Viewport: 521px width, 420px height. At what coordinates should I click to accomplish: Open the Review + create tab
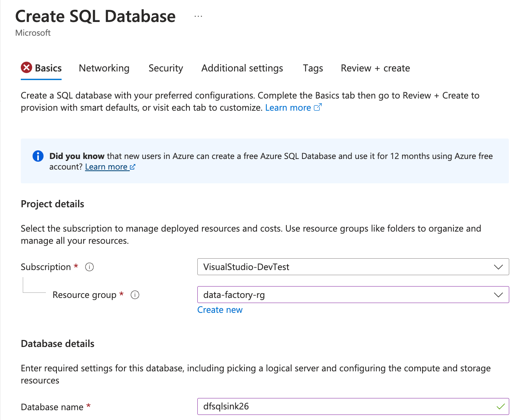click(x=375, y=68)
